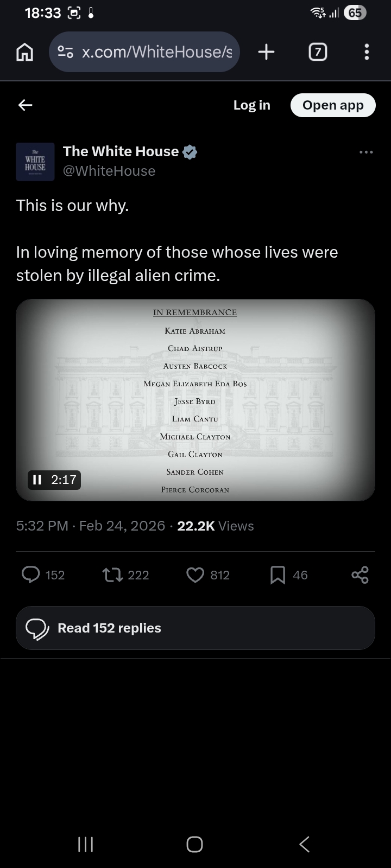
Task: Tap the browser home icon
Action: pyautogui.click(x=25, y=52)
